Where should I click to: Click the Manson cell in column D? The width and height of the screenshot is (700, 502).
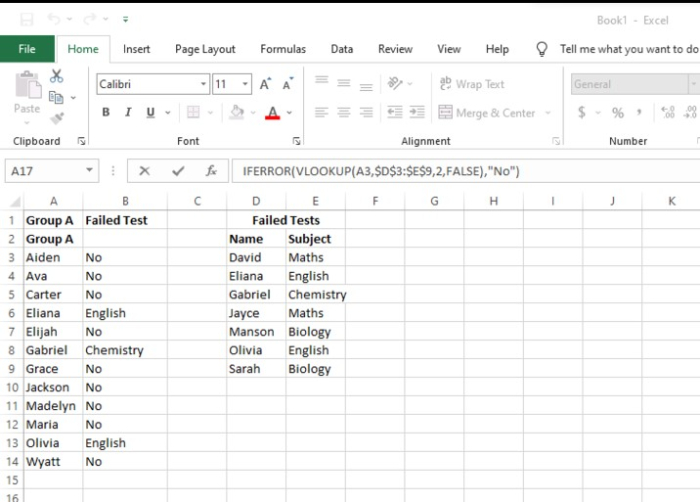point(256,332)
